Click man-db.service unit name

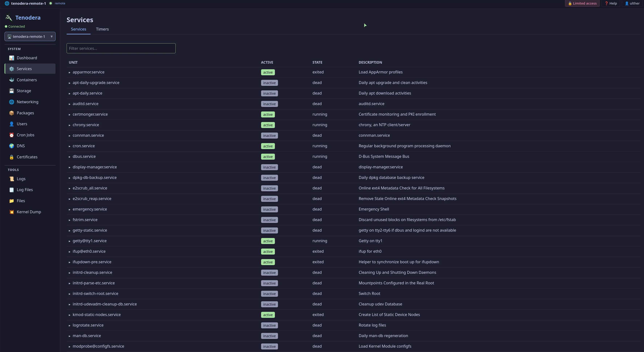87,336
